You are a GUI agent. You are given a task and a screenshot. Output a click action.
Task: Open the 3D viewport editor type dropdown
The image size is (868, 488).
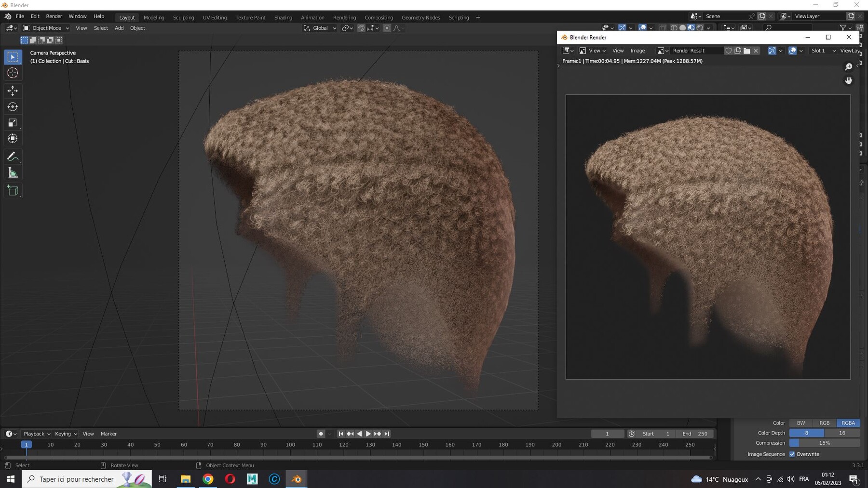[x=11, y=28]
